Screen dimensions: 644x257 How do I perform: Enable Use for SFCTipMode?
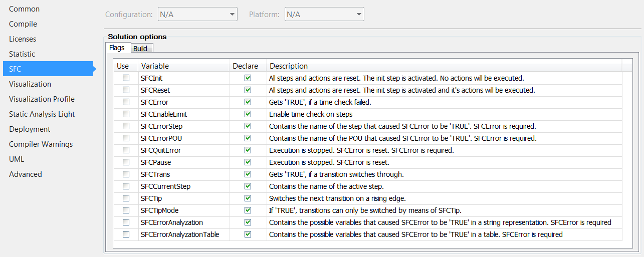pos(126,210)
